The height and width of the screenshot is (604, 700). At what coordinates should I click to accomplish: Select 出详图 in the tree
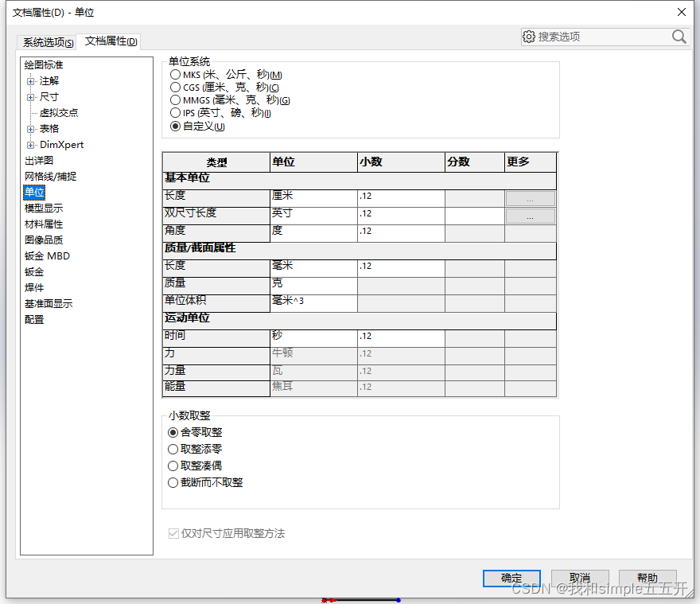[39, 161]
